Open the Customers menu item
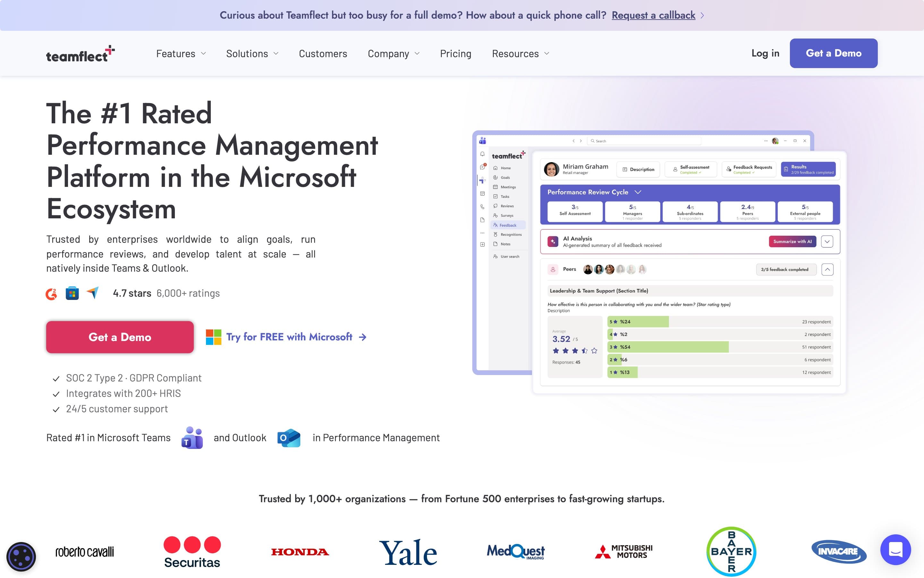924x578 pixels. [x=323, y=54]
